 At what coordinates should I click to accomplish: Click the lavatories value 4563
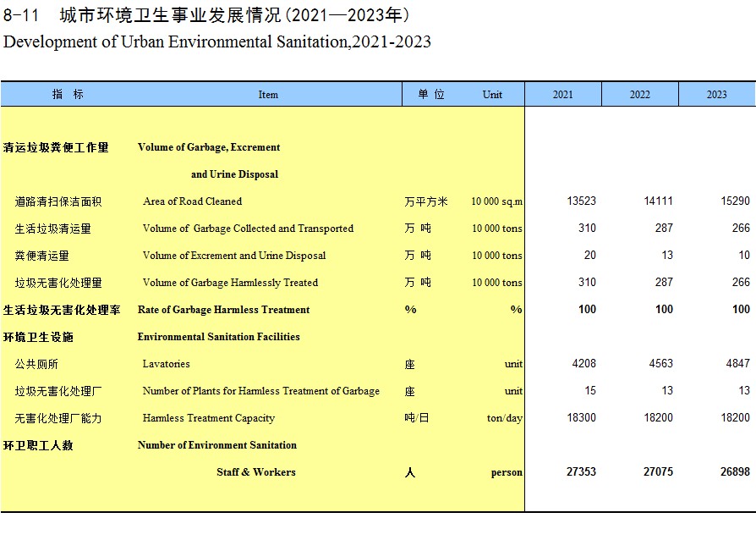pyautogui.click(x=661, y=363)
